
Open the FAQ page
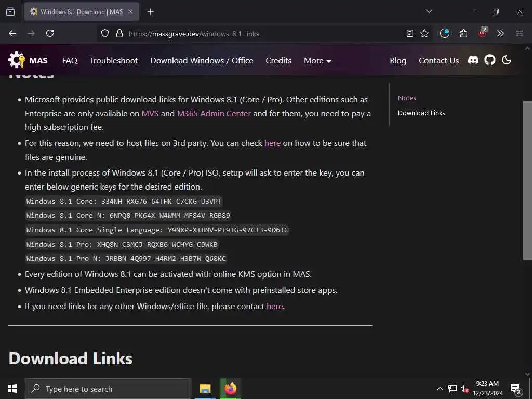coord(70,61)
